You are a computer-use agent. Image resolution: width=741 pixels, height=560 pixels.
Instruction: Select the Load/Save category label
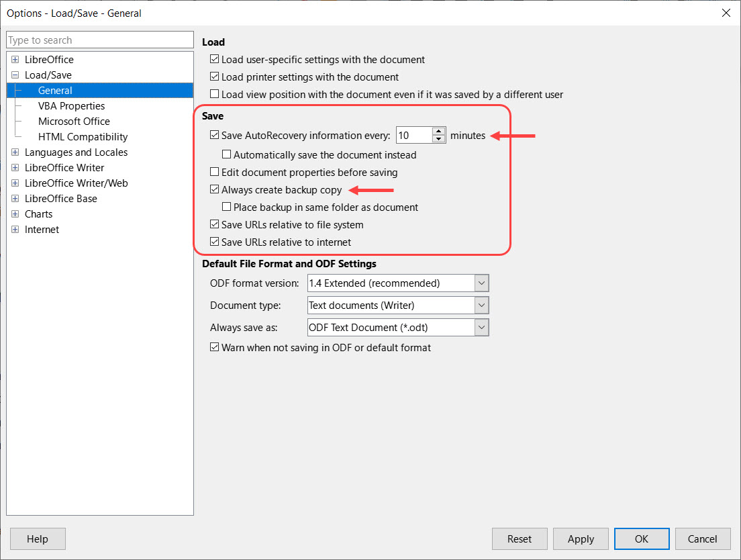pos(48,75)
